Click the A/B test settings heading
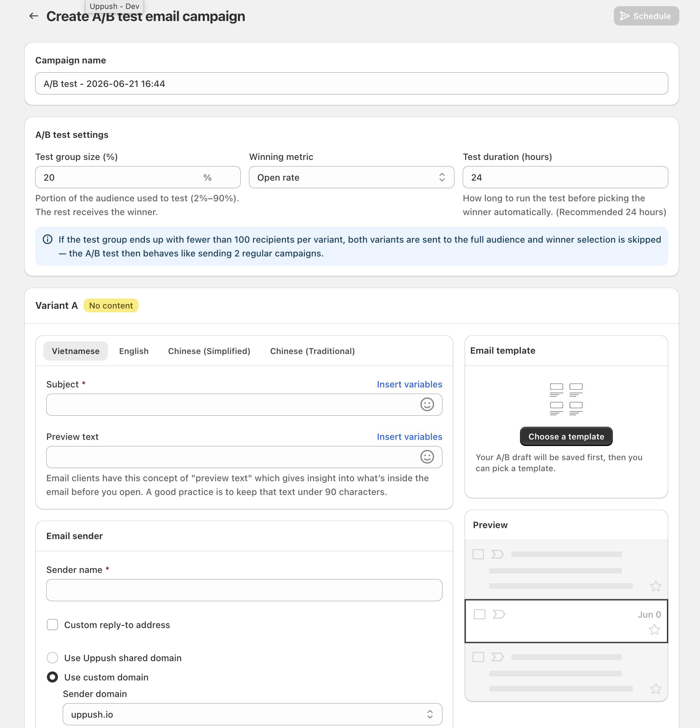Screen dimensions: 700x728 72,135
